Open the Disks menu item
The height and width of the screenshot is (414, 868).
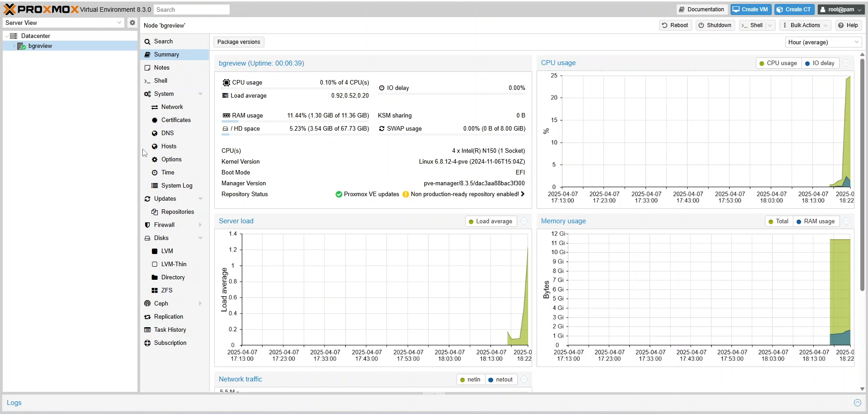coord(175,238)
